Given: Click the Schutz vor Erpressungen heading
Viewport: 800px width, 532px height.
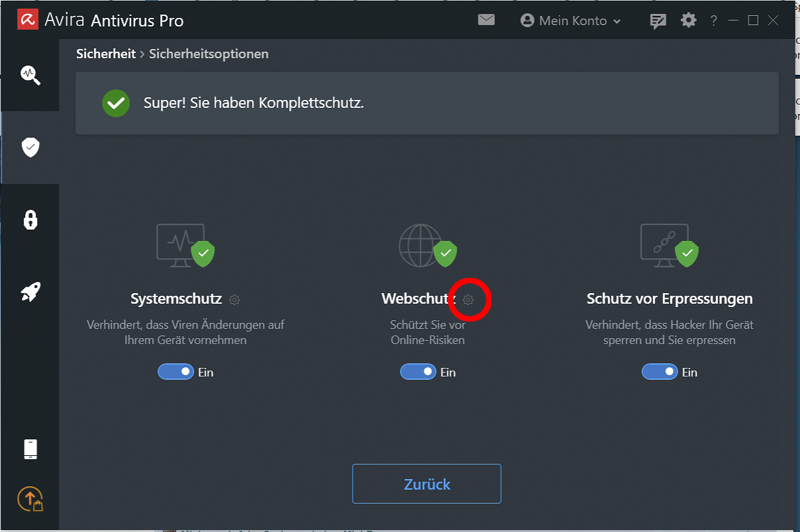Looking at the screenshot, I should click(670, 298).
